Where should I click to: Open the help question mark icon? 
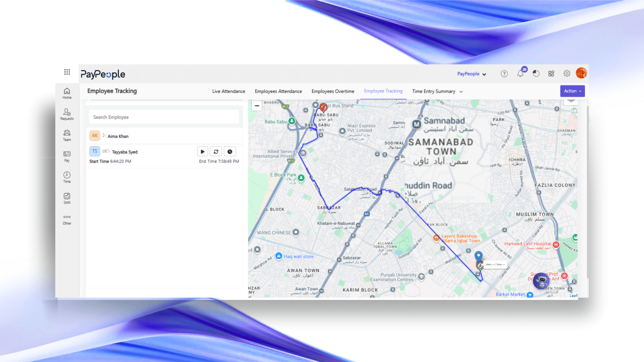[x=504, y=74]
